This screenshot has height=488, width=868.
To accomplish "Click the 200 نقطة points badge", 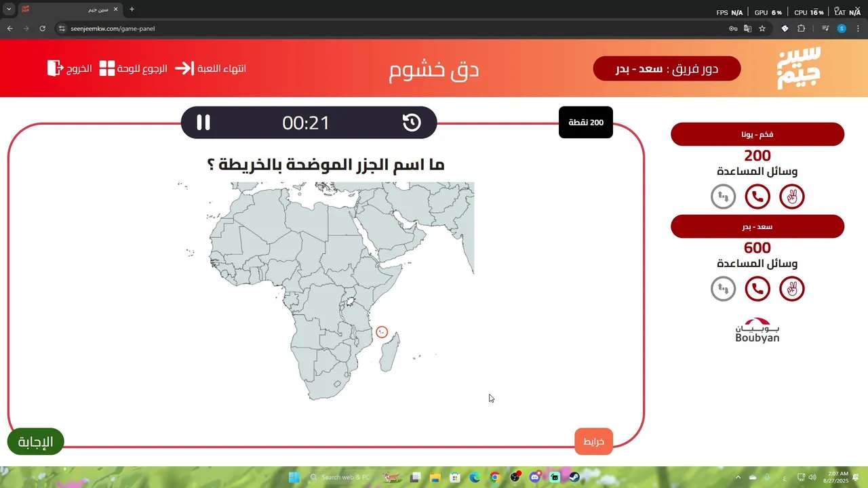I will pyautogui.click(x=586, y=123).
